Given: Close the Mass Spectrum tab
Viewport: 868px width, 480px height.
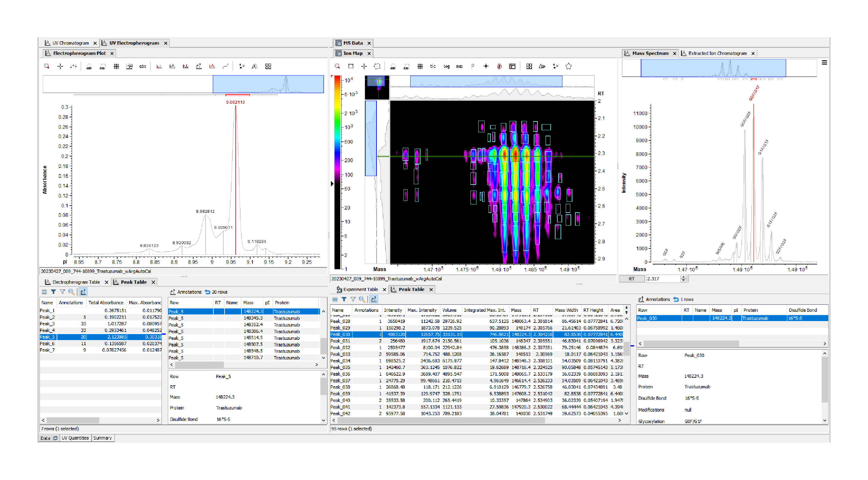Looking at the screenshot, I should click(x=675, y=53).
